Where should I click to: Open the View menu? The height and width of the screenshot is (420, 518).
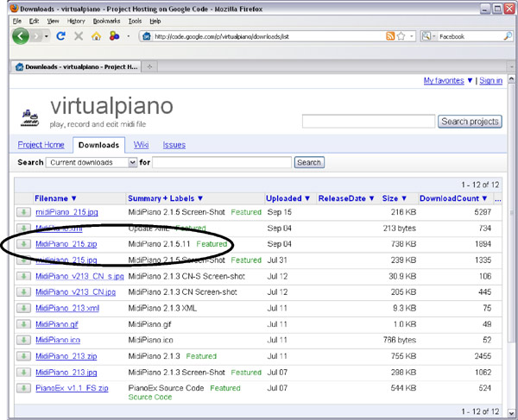[53, 21]
